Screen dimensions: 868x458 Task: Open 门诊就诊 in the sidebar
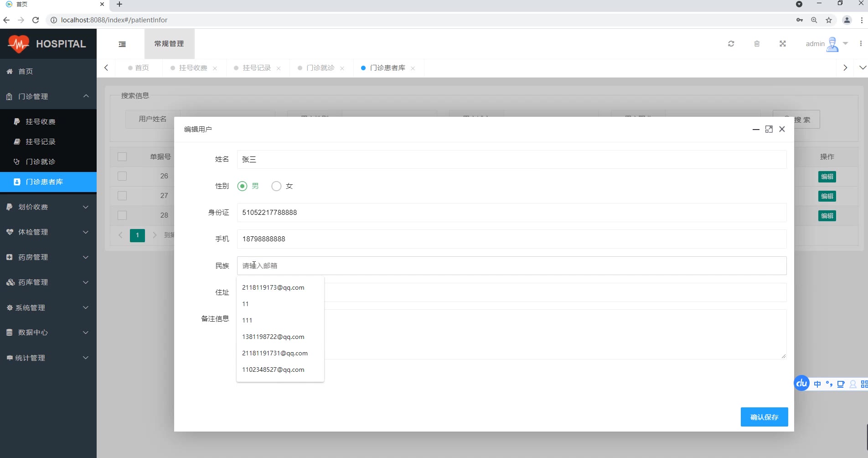tap(48, 162)
